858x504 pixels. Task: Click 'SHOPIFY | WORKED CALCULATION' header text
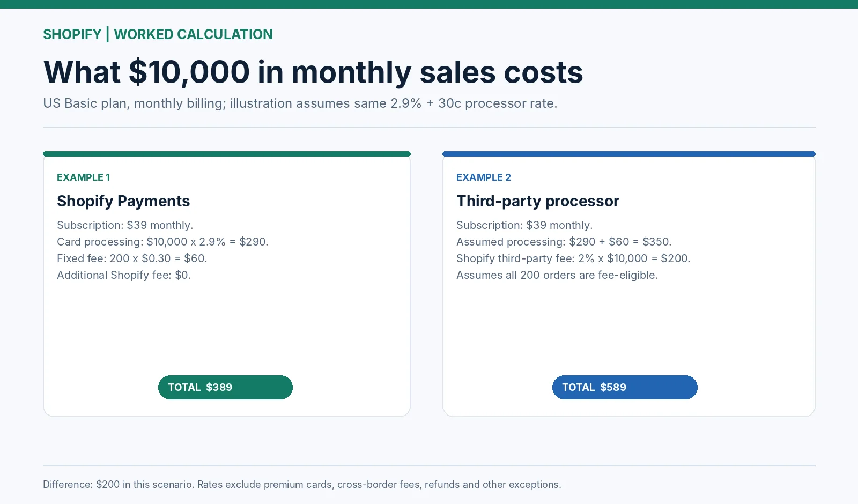click(158, 34)
